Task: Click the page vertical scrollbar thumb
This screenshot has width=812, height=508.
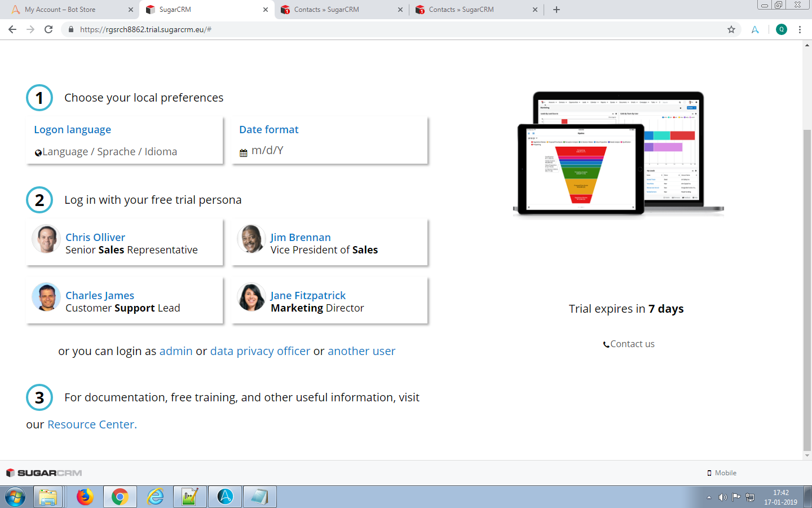Action: 807,290
